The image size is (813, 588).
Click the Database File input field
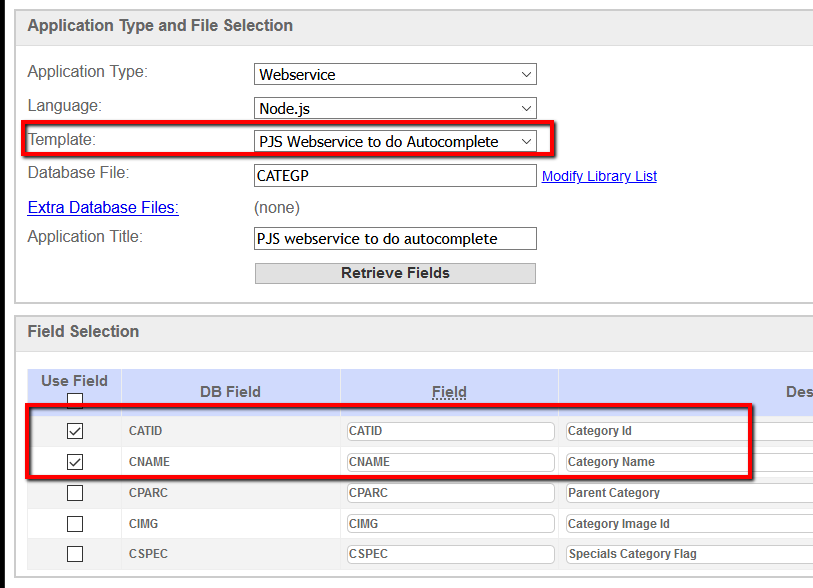[x=395, y=176]
